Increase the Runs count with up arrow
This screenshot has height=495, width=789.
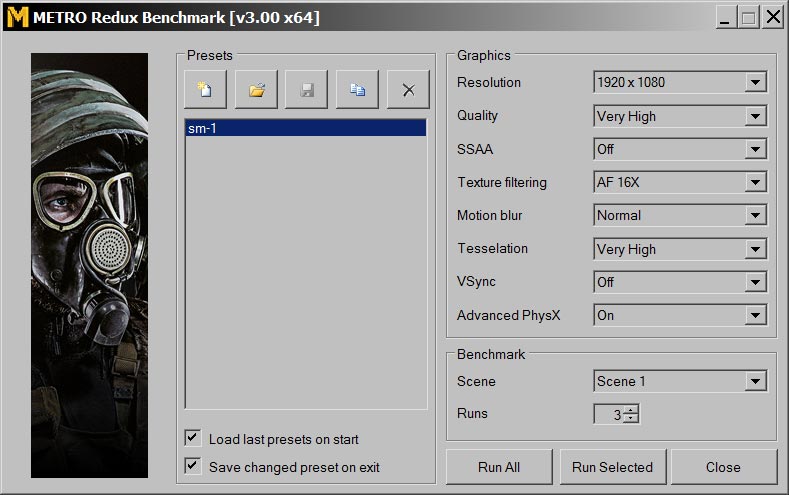(631, 409)
